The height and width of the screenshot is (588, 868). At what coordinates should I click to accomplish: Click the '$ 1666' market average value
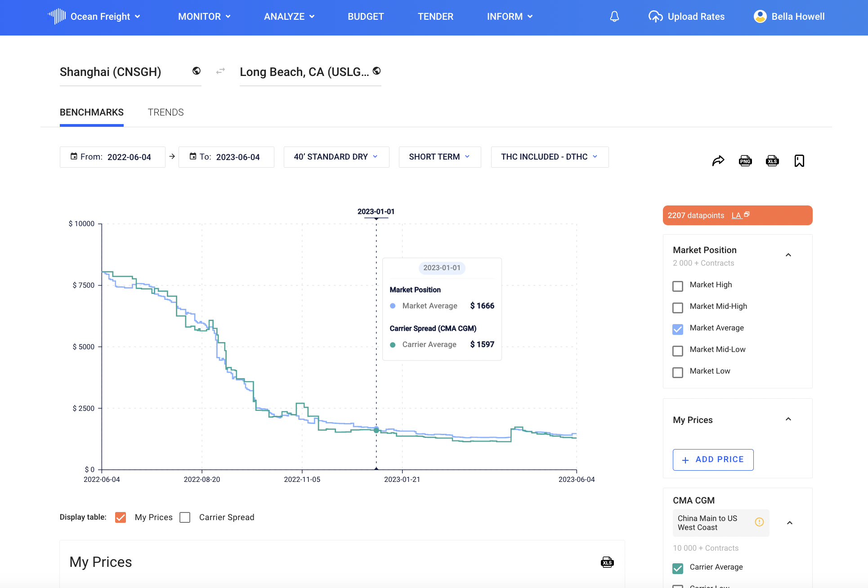[482, 306]
